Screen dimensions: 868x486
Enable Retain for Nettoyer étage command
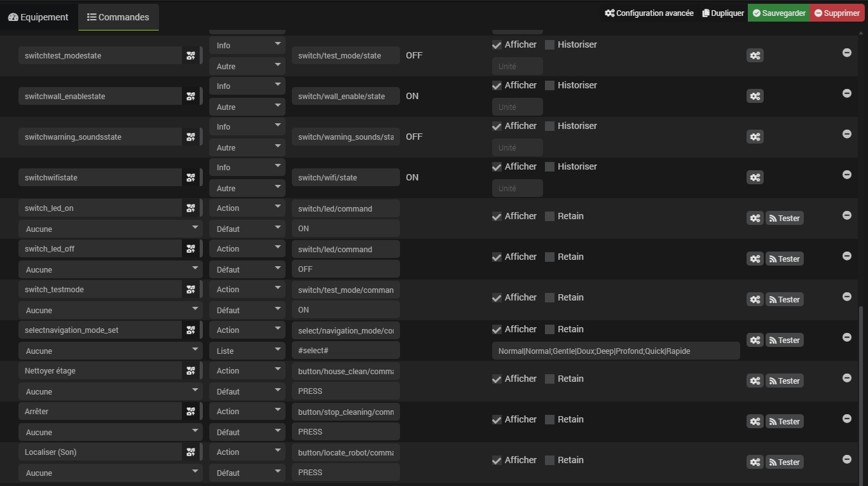(x=550, y=379)
